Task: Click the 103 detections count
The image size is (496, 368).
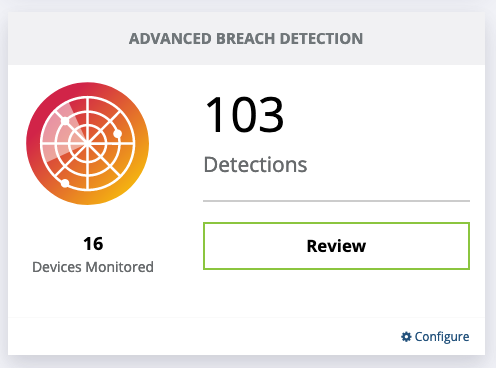Action: pos(244,114)
